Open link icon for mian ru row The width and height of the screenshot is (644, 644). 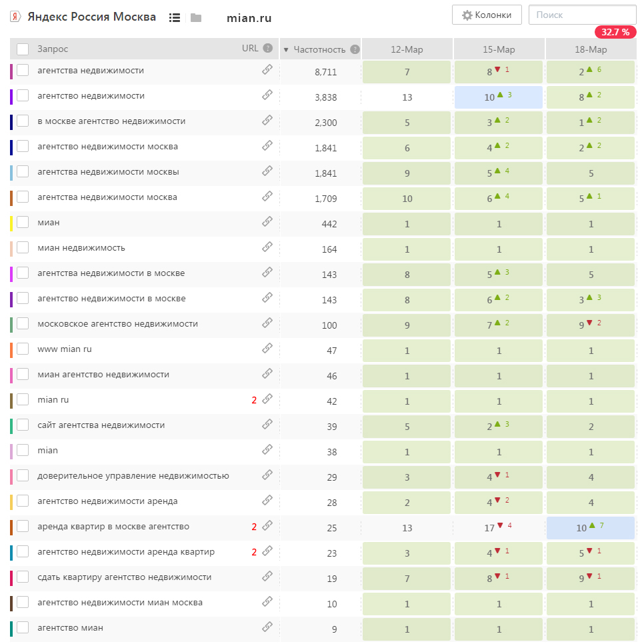point(267,399)
